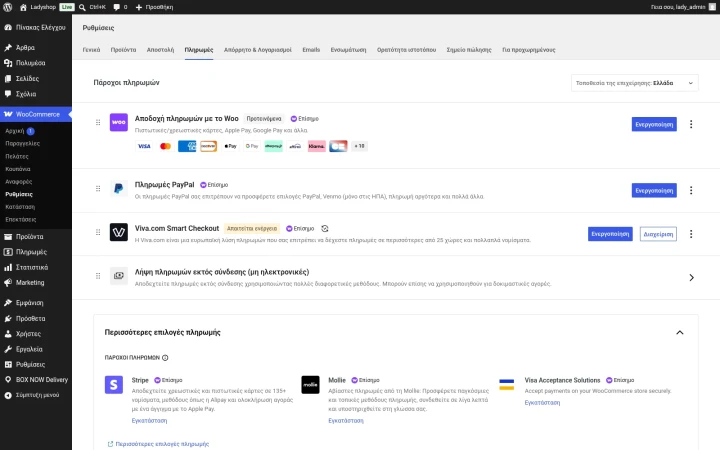Open the business location dropdown (Ελλάδα)
The height and width of the screenshot is (450, 720).
[635, 83]
